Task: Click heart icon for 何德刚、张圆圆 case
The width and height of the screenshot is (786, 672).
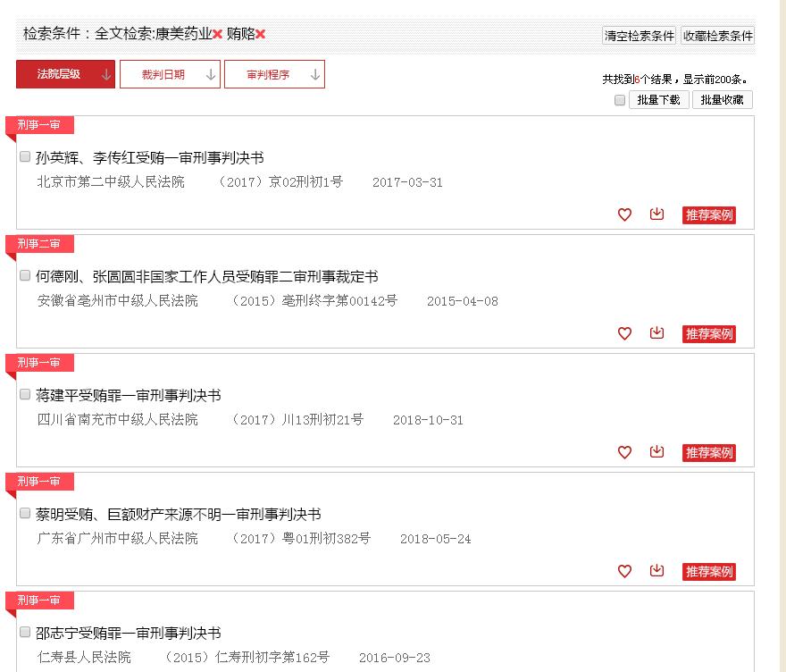Action: (624, 333)
